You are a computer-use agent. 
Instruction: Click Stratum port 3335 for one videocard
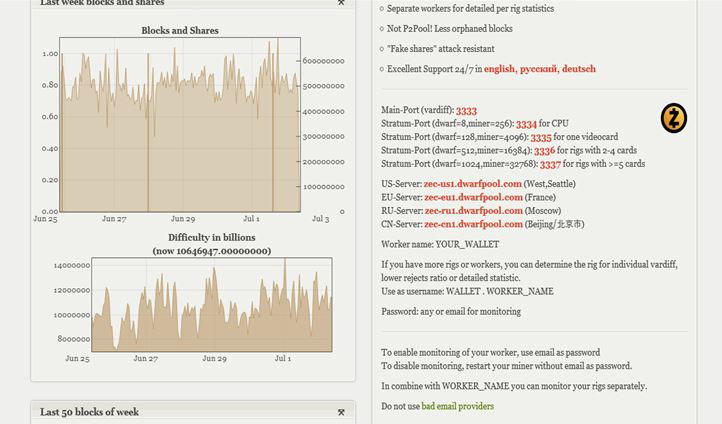coord(540,137)
